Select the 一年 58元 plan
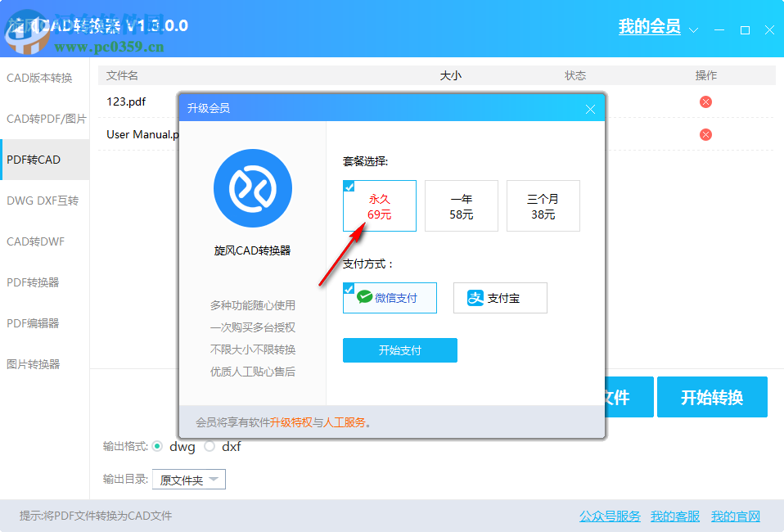 [462, 205]
